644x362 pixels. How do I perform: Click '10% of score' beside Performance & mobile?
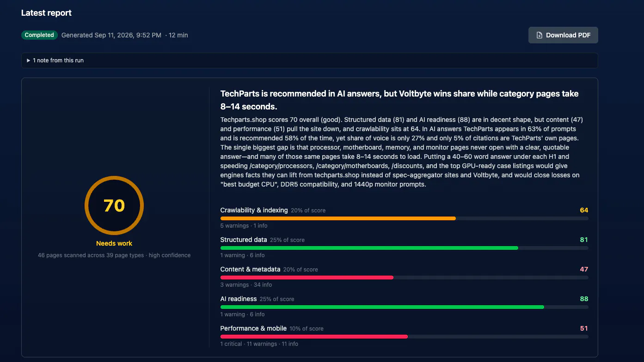(307, 329)
